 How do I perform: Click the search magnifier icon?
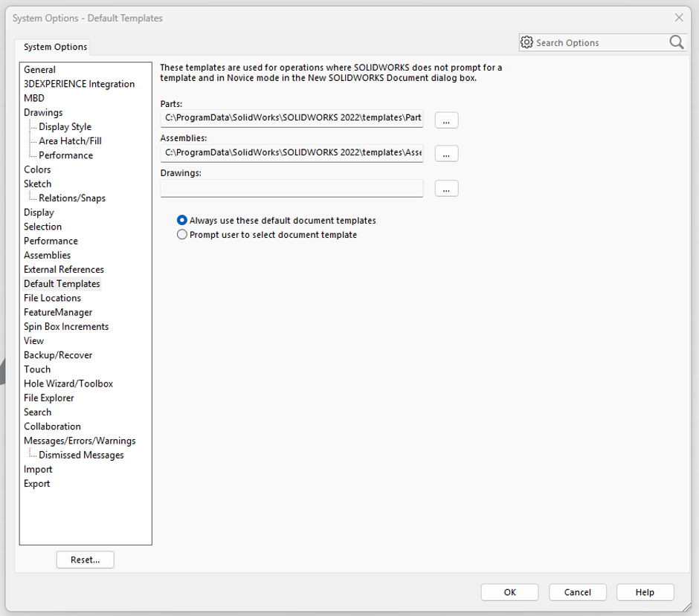[676, 42]
